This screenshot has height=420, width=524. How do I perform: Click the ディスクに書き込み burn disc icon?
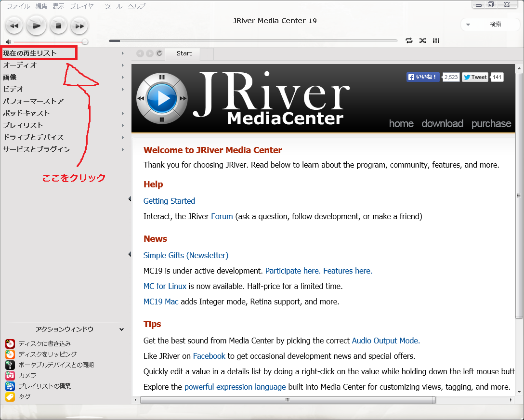click(10, 343)
